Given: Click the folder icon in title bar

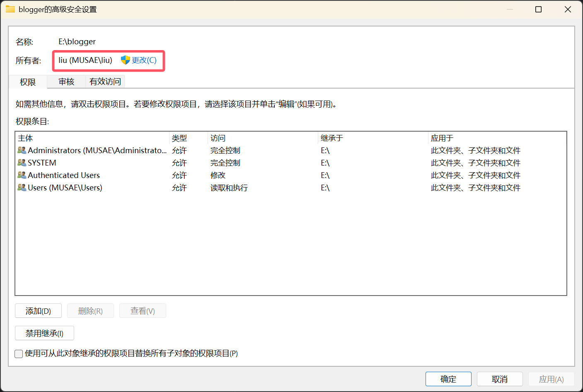Looking at the screenshot, I should pos(10,9).
